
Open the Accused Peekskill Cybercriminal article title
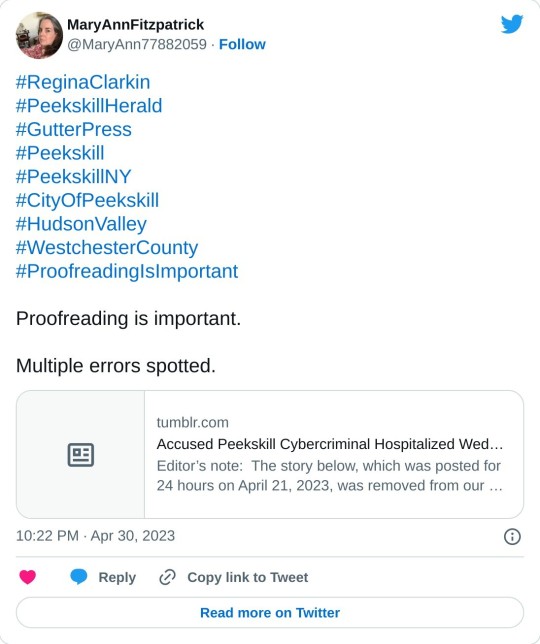coord(330,444)
